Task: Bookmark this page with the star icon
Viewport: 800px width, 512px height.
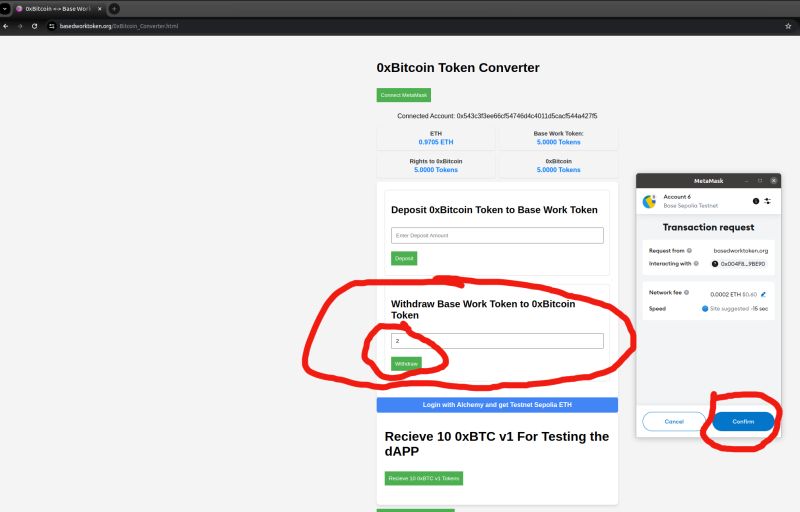Action: (788, 26)
